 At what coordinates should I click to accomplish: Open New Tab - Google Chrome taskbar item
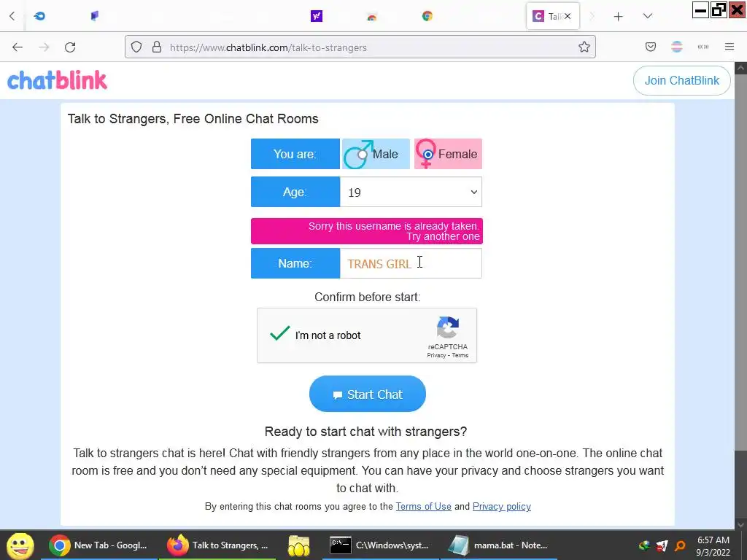99,545
